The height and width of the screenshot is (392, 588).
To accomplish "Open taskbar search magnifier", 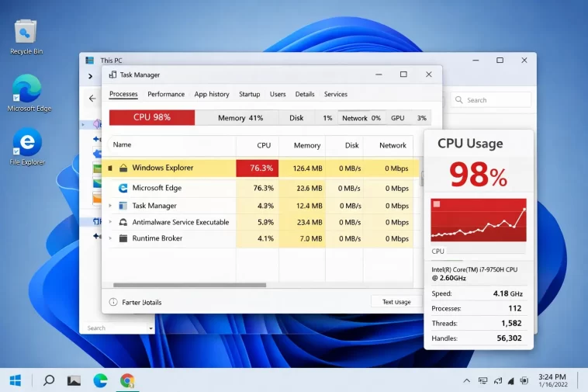I will (49, 380).
